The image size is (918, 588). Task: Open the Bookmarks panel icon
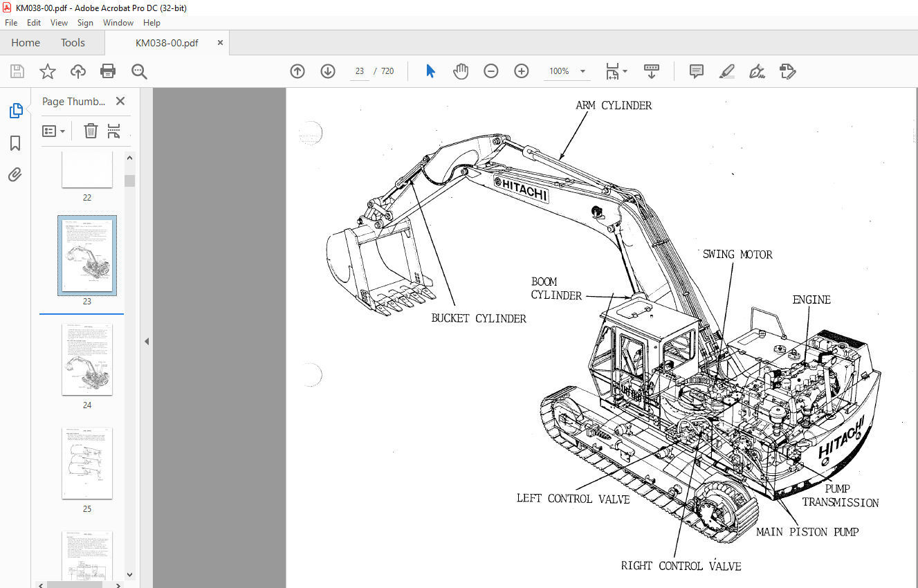click(x=15, y=143)
